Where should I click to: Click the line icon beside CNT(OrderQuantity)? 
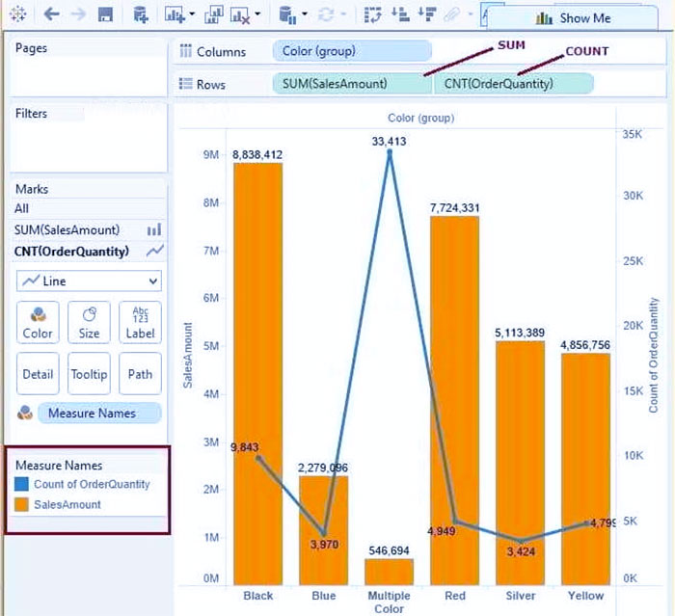click(x=154, y=251)
